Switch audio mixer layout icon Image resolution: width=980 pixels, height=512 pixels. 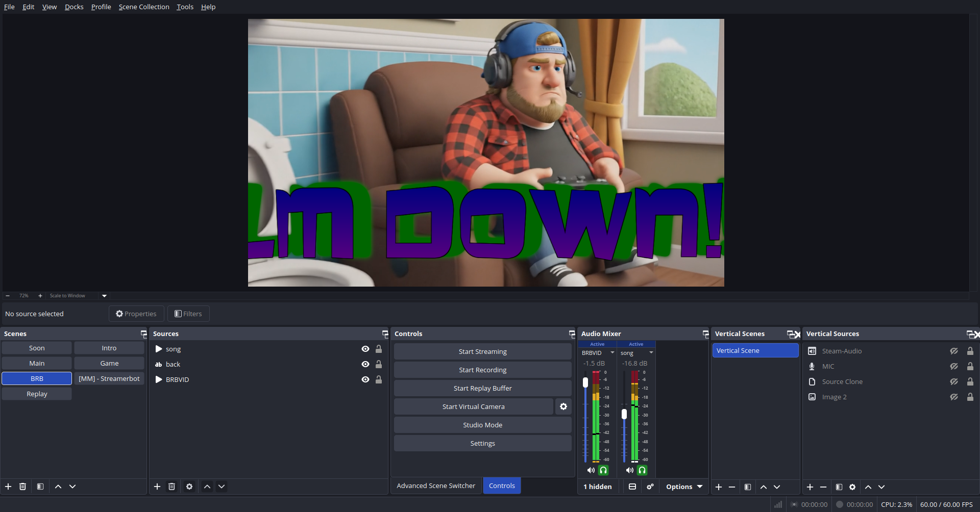click(632, 487)
